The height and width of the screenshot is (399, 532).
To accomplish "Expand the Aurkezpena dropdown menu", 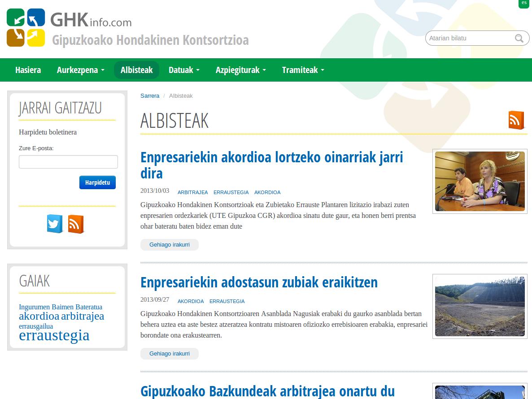I will click(x=80, y=70).
